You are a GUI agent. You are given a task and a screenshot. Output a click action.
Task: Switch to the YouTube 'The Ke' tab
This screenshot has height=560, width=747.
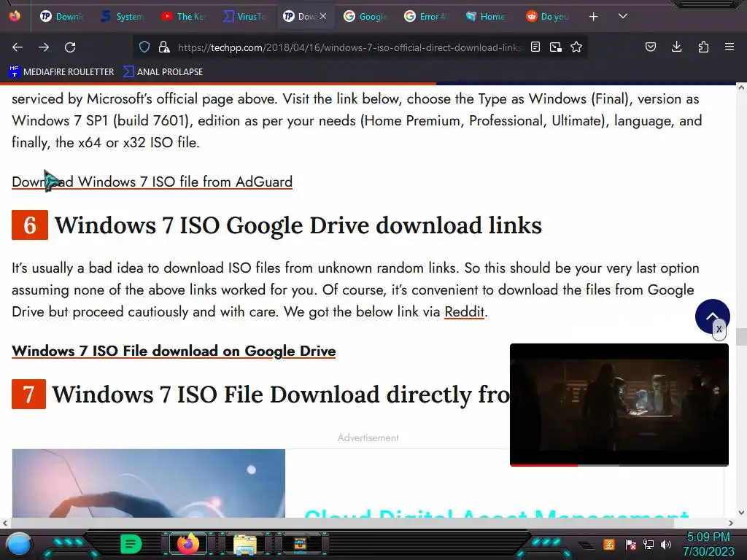(183, 17)
